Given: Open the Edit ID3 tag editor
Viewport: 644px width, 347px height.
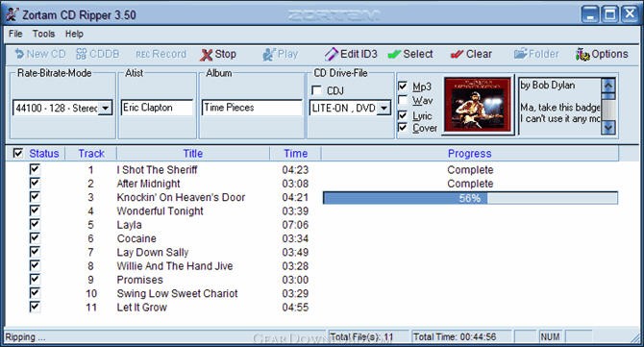Looking at the screenshot, I should pyautogui.click(x=350, y=54).
